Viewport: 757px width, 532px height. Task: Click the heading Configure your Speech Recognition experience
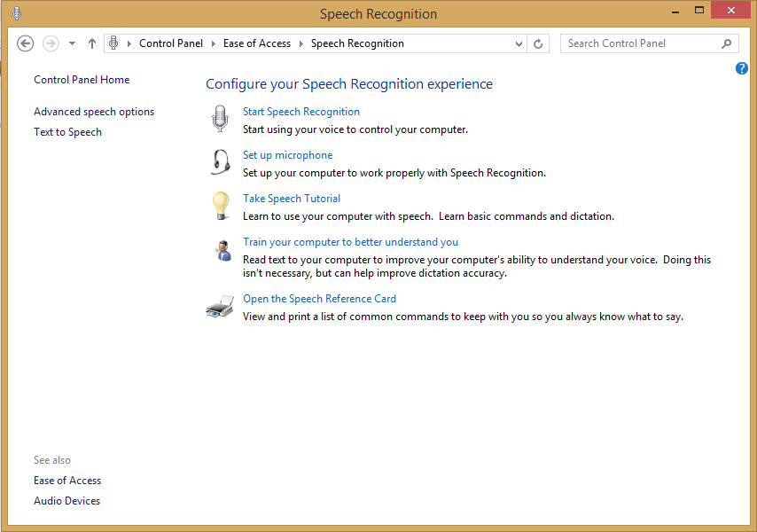[x=349, y=84]
